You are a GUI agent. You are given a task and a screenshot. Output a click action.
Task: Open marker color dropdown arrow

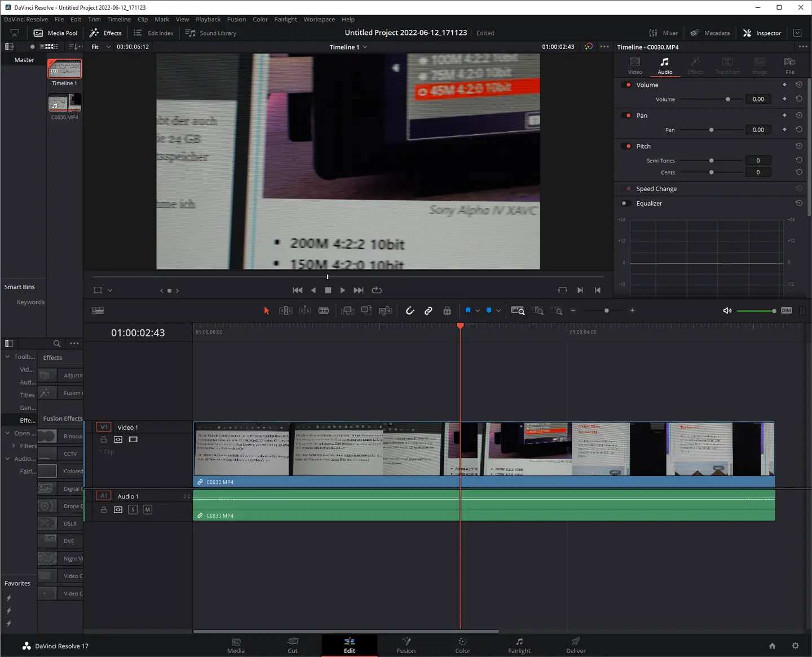498,311
